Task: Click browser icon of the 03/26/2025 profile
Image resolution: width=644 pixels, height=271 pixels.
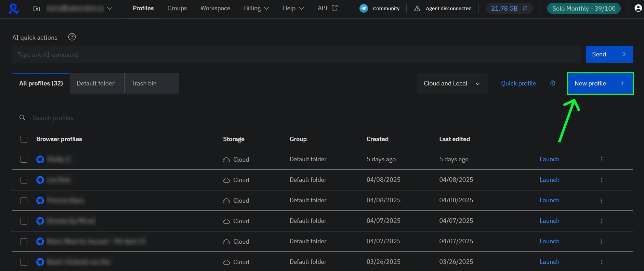Action: point(40,262)
